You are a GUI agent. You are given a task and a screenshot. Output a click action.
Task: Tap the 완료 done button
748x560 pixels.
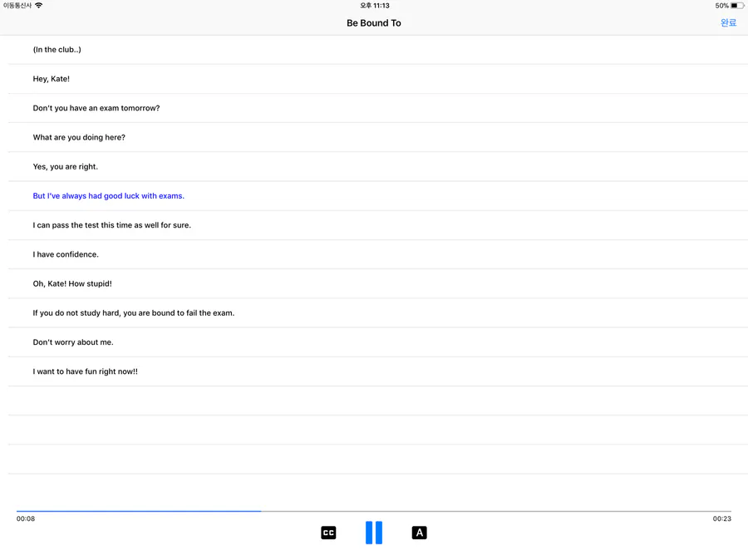coord(728,23)
